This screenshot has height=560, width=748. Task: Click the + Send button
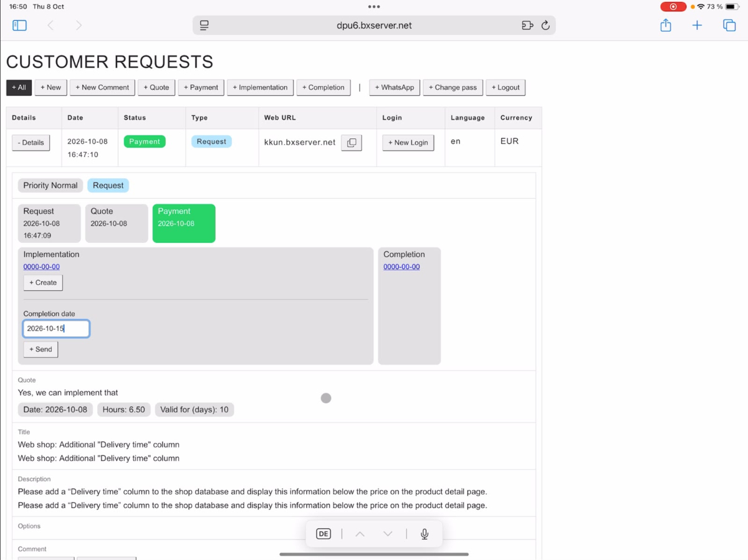(x=41, y=349)
